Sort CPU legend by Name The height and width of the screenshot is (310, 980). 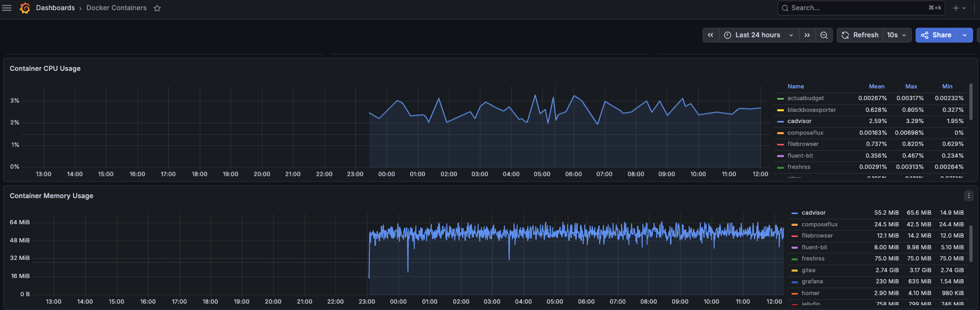click(x=795, y=86)
